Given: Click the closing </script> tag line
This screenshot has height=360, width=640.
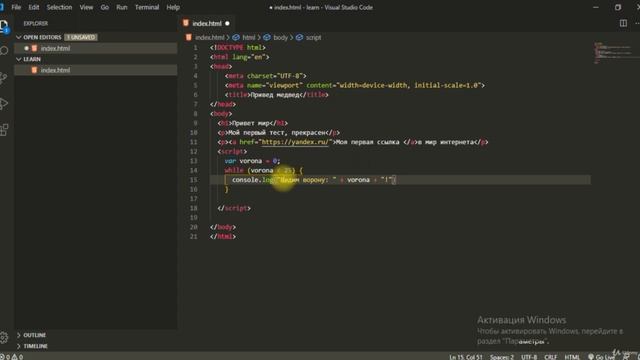Looking at the screenshot, I should pyautogui.click(x=234, y=208).
